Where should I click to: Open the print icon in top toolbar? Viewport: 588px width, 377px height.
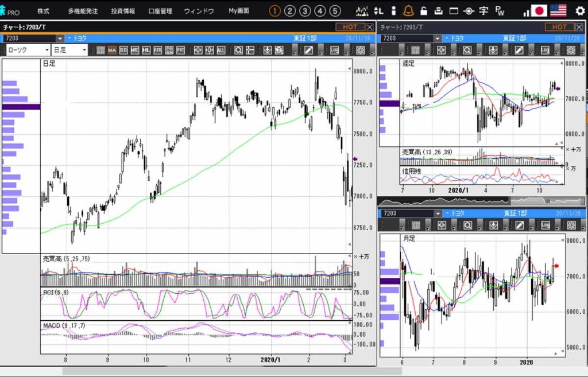click(x=438, y=11)
